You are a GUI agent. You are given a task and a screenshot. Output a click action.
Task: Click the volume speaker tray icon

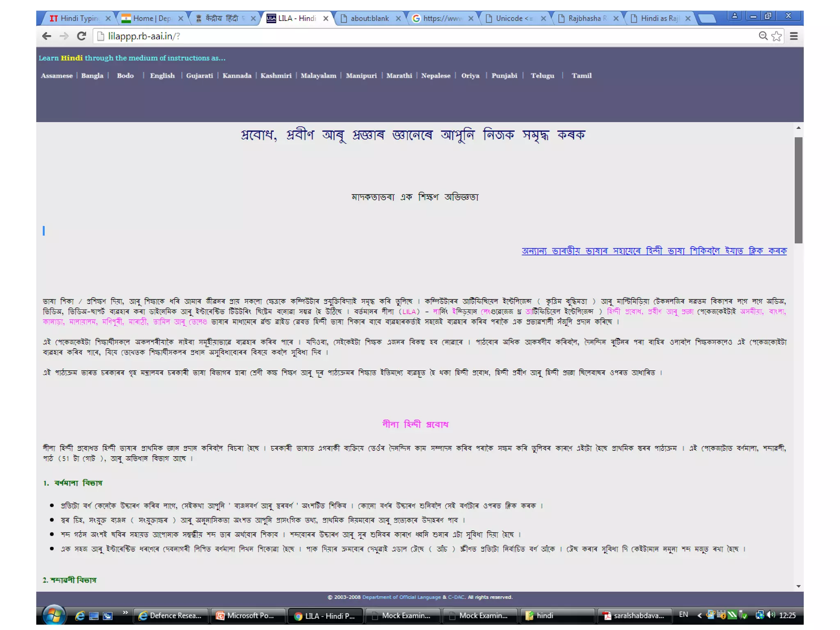point(771,615)
